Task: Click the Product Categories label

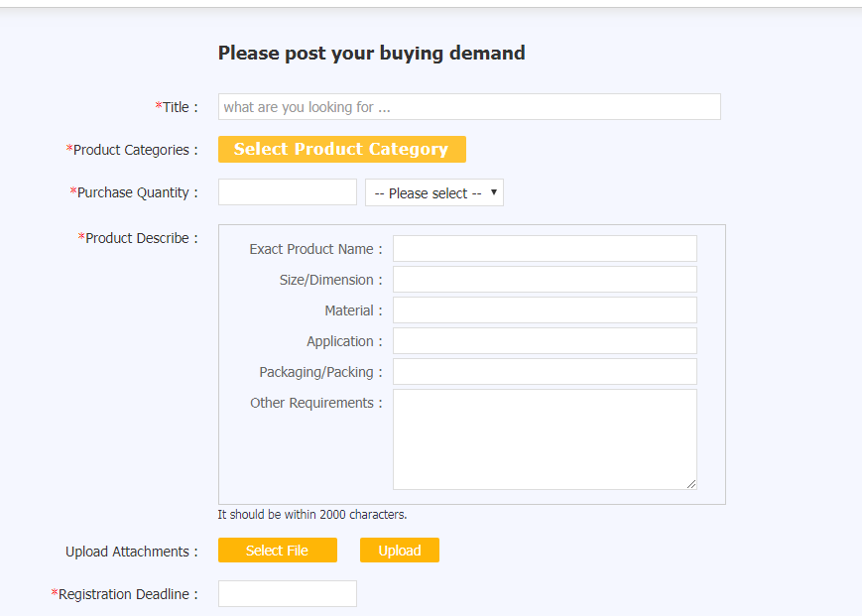Action: tap(132, 150)
